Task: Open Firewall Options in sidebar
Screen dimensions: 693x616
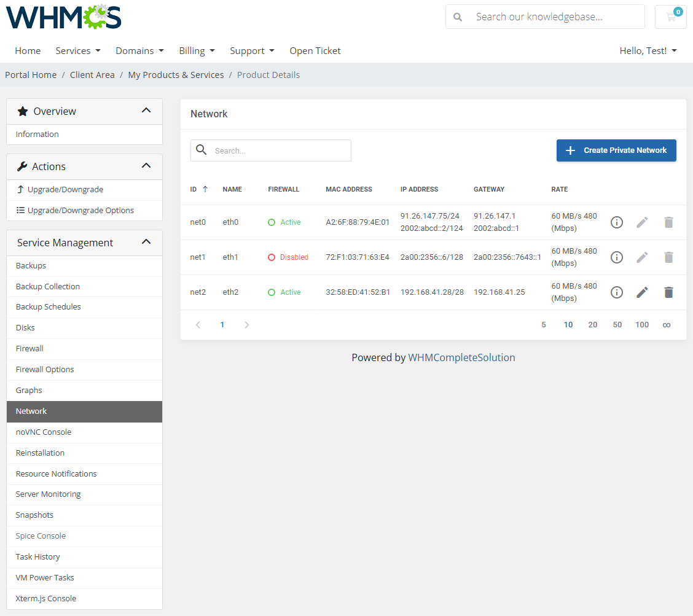Action: (x=84, y=370)
